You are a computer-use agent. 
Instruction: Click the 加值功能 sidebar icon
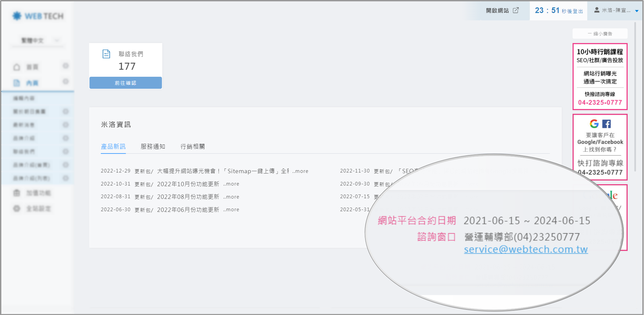(x=17, y=193)
